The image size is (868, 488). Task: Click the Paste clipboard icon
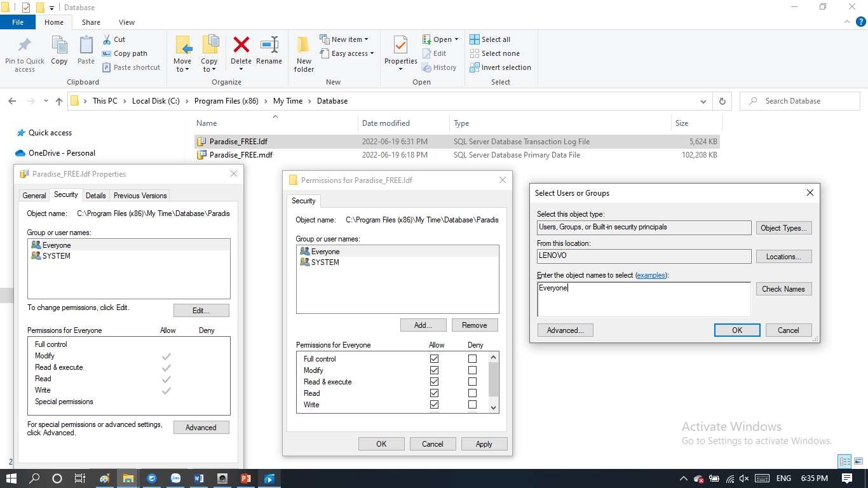[x=86, y=46]
